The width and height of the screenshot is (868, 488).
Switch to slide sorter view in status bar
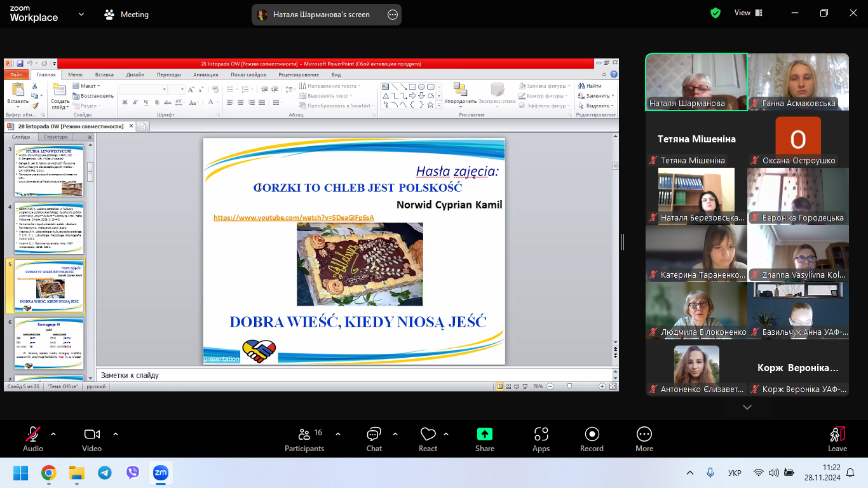click(509, 386)
